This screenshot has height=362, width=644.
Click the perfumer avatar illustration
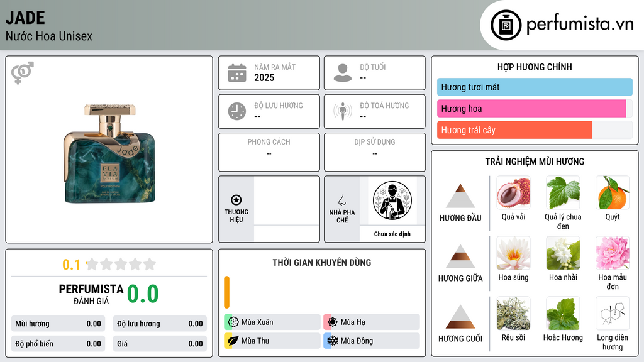coord(392,200)
